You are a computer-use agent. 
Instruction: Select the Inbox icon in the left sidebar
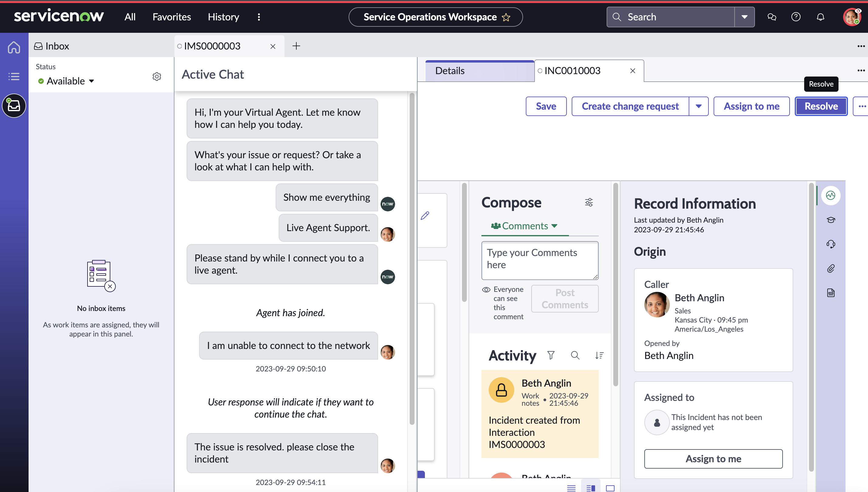[x=14, y=106]
